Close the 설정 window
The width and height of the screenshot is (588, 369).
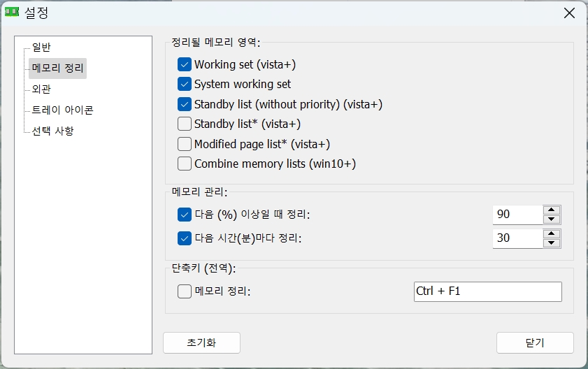click(569, 13)
